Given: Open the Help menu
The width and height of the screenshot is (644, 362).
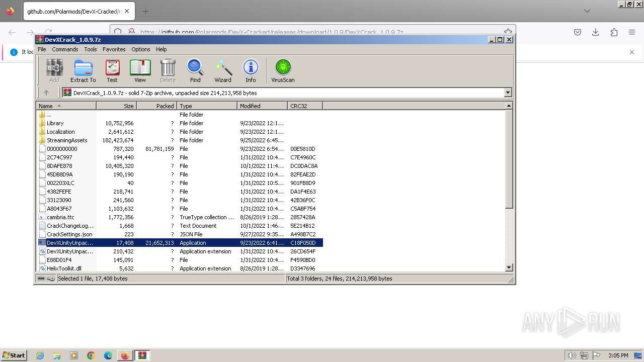Looking at the screenshot, I should pyautogui.click(x=162, y=49).
